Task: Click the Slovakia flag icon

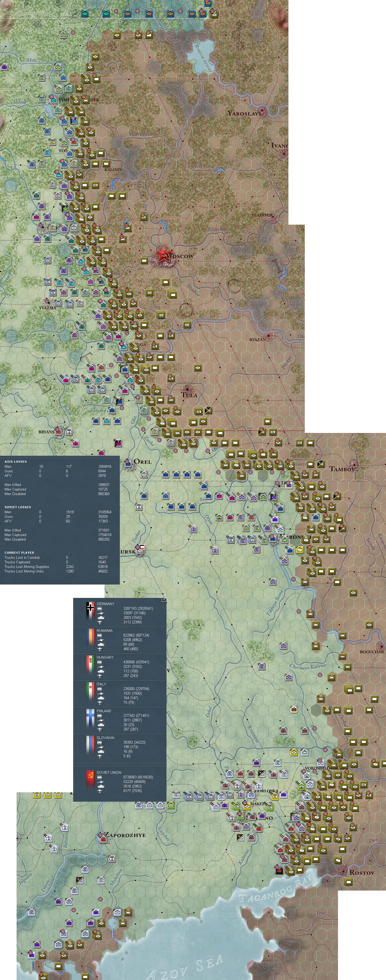Action: click(90, 745)
